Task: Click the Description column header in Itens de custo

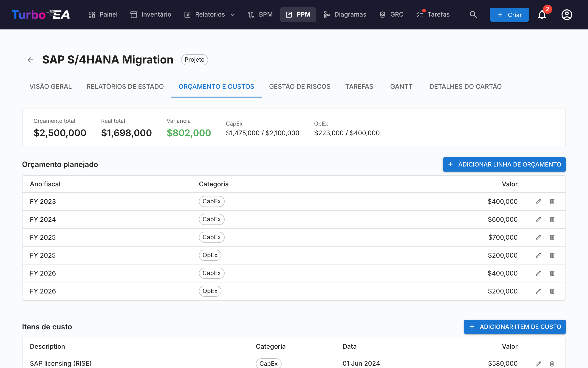Action: coord(47,347)
